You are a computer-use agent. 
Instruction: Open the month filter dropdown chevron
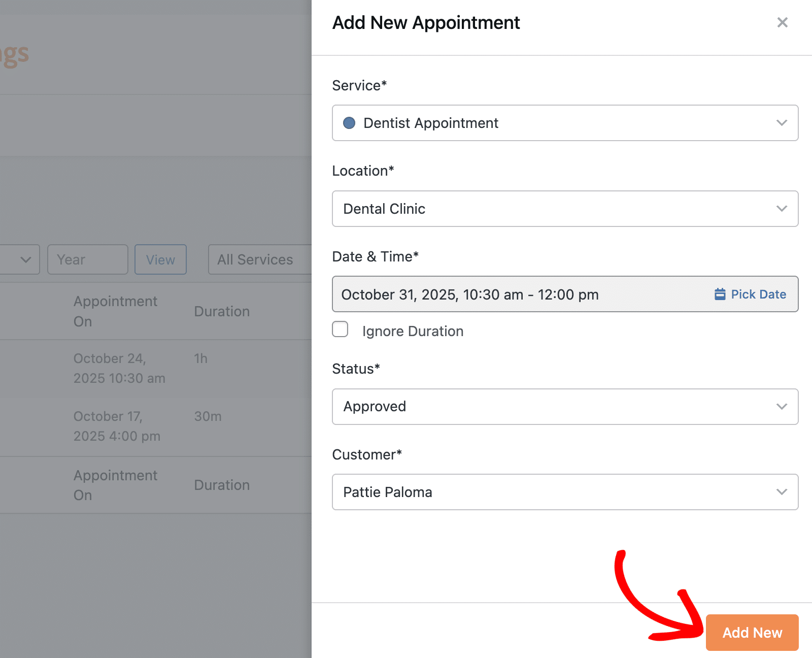(x=25, y=259)
